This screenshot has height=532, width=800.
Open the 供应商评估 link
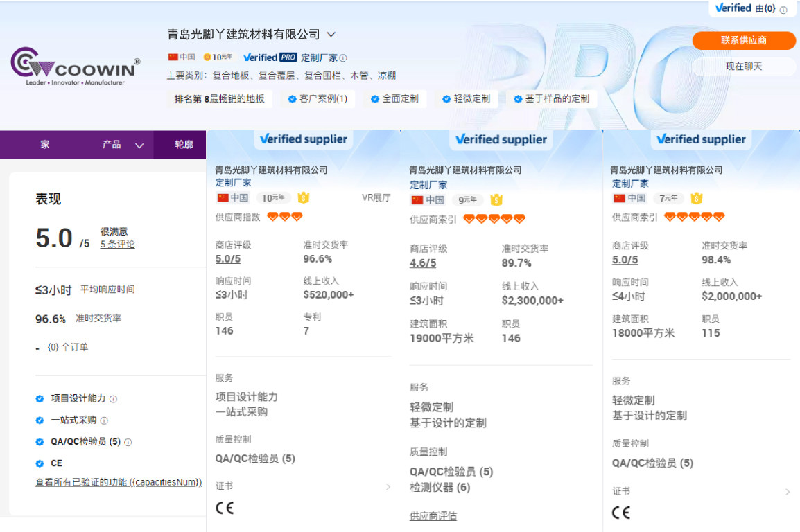pyautogui.click(x=433, y=516)
